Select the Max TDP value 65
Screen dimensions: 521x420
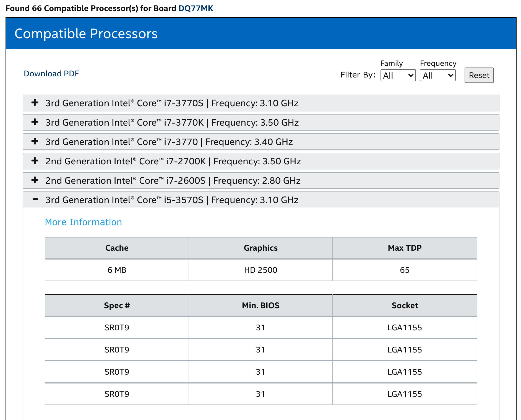(x=405, y=270)
